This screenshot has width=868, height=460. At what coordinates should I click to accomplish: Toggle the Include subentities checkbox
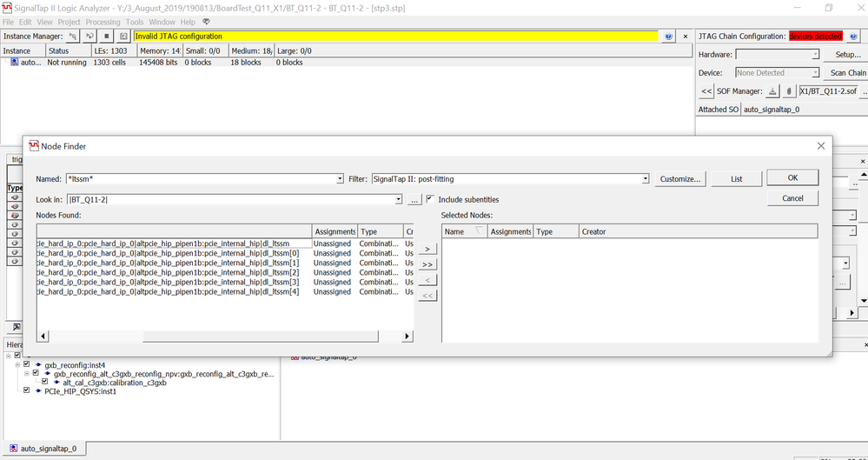coord(430,200)
